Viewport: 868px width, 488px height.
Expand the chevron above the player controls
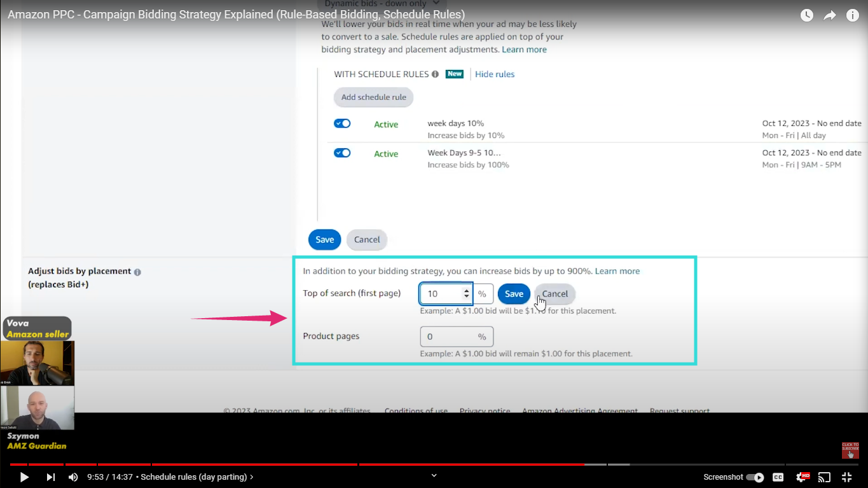tap(434, 475)
